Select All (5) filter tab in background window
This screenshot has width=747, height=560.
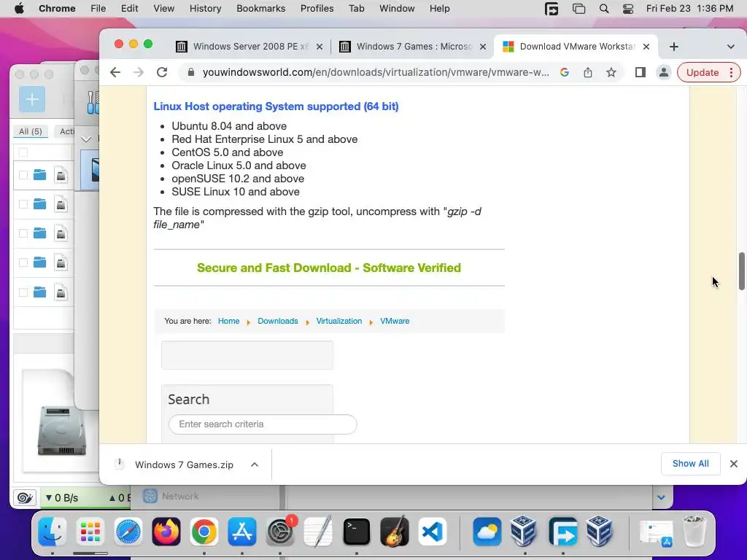pyautogui.click(x=31, y=131)
